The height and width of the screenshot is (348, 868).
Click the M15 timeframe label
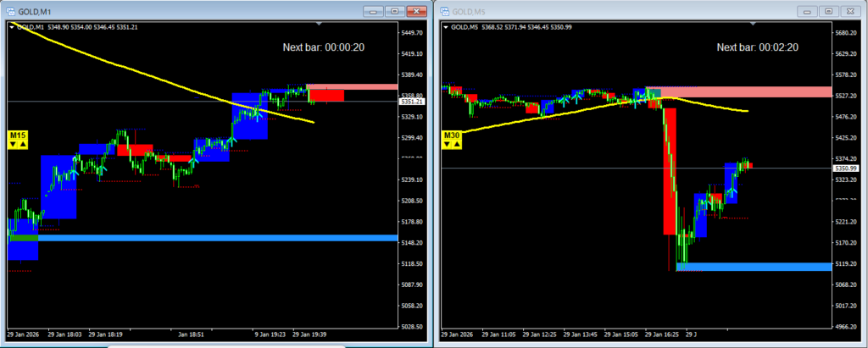point(17,135)
